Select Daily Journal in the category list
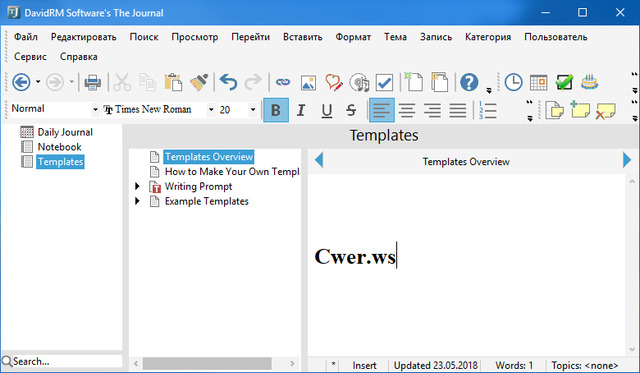Screen dimensions: 640x373 click(x=65, y=132)
